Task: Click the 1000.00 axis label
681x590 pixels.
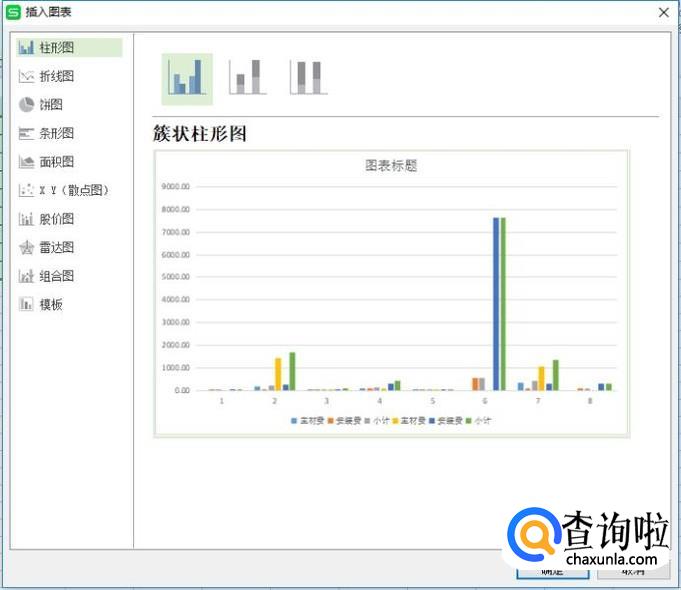Action: [175, 368]
